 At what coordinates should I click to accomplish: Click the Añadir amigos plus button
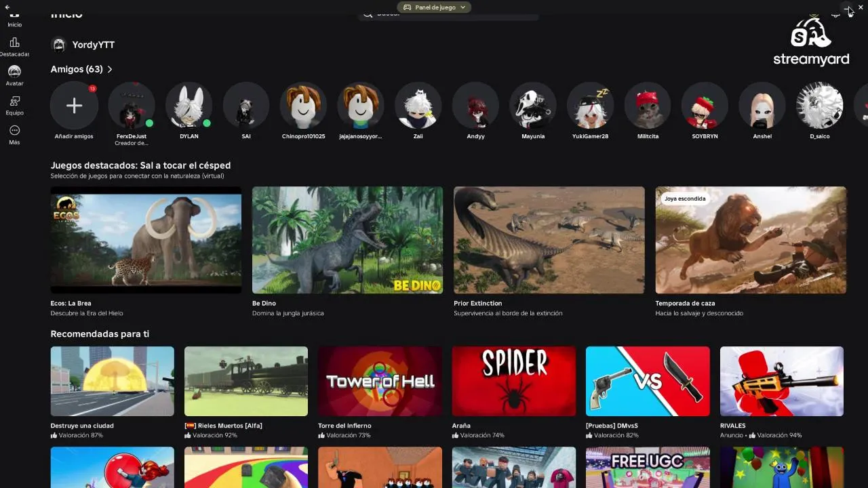point(74,106)
